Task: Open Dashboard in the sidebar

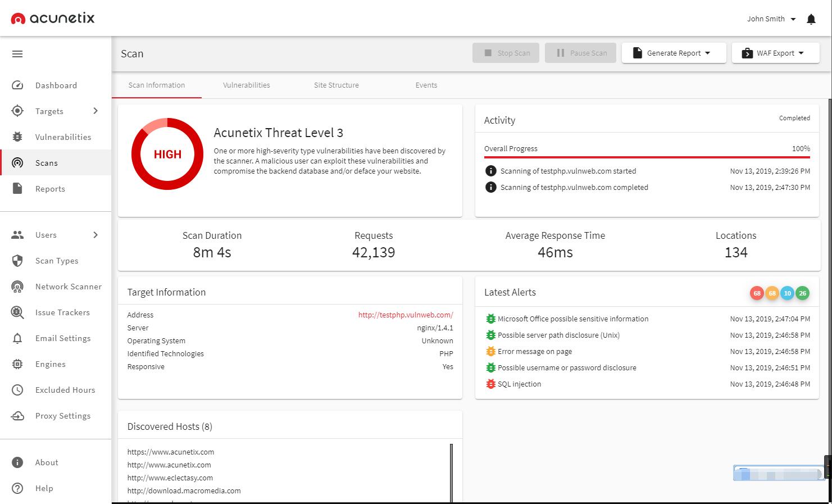Action: click(x=56, y=85)
